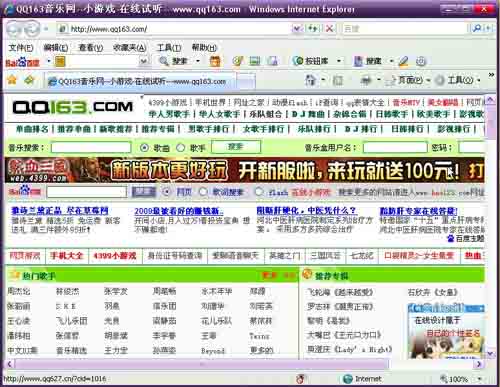Click the yellow icon left of Baidu toolbar input
Image resolution: width=500 pixels, height=387 pixels.
(60, 62)
